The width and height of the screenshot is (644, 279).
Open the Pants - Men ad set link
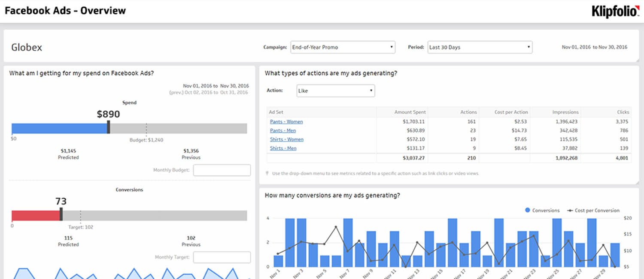283,130
